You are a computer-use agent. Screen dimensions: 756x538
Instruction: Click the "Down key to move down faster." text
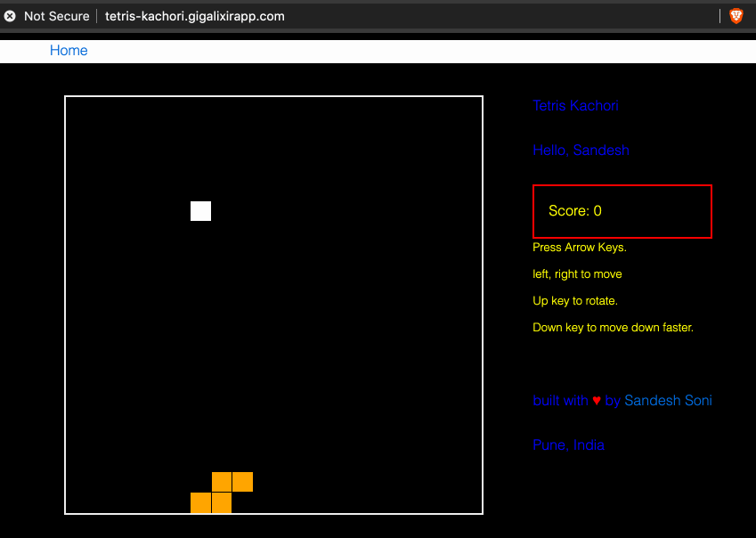(x=613, y=328)
